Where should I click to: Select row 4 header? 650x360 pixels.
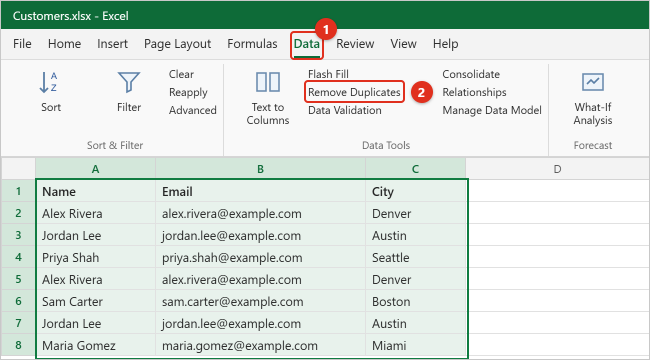(x=18, y=257)
